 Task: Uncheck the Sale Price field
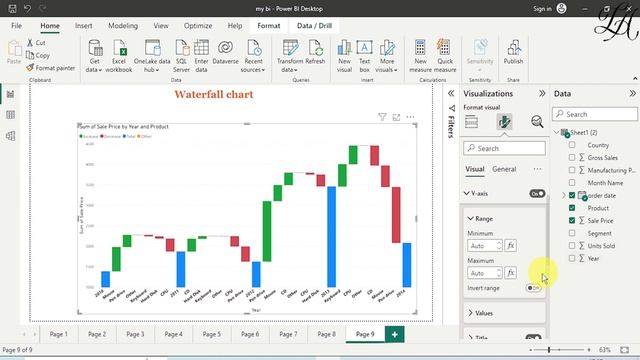(x=572, y=221)
